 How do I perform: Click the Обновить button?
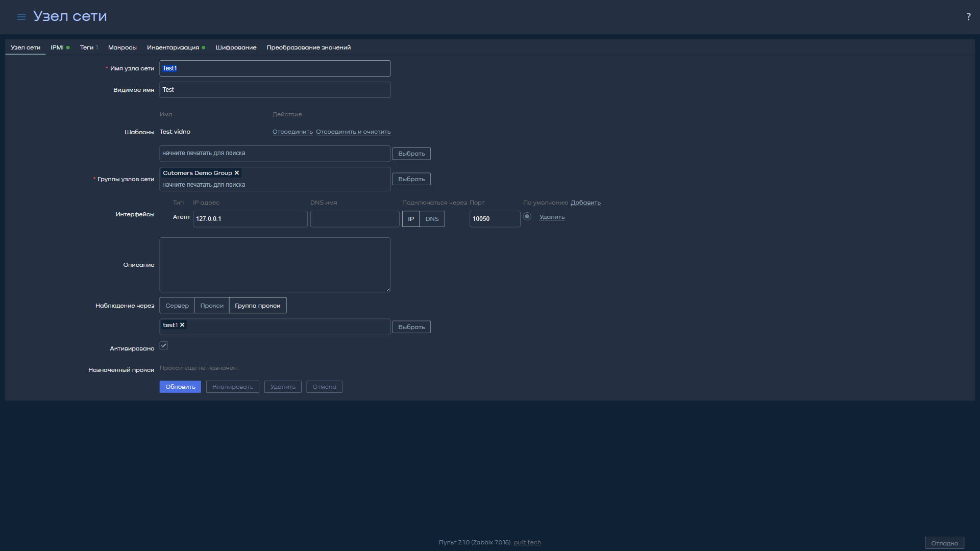[x=180, y=387]
